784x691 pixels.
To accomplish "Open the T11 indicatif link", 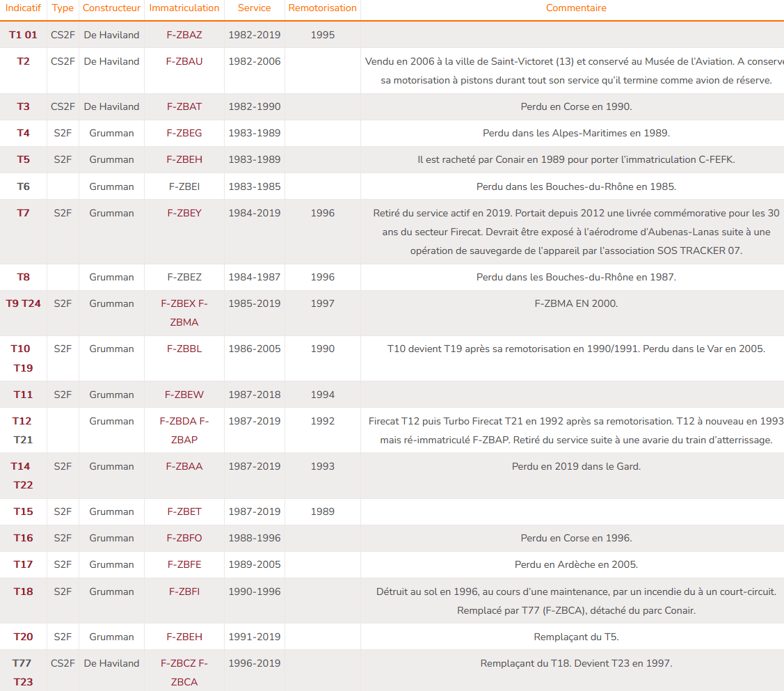I will point(23,395).
